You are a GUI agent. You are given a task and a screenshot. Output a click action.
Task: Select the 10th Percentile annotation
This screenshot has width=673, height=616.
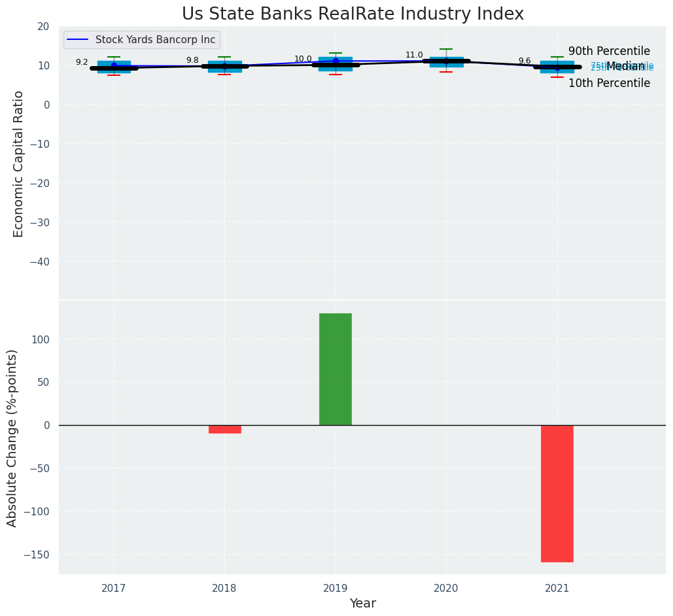[609, 83]
